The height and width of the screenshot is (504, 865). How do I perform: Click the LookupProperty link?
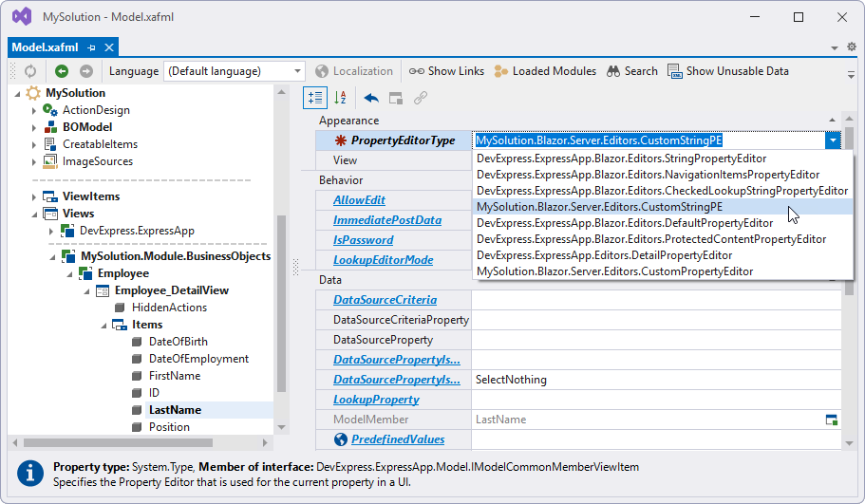point(376,400)
